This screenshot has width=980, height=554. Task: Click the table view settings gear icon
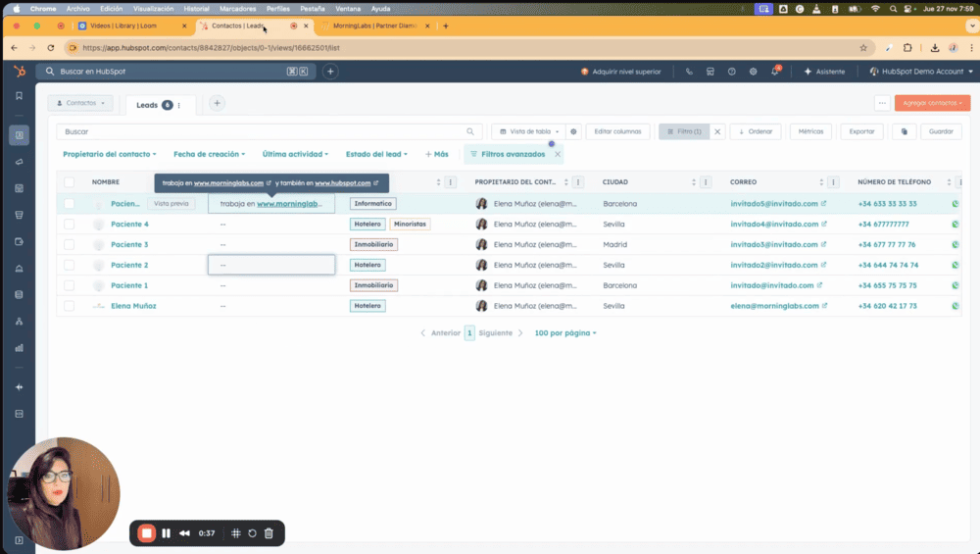573,131
